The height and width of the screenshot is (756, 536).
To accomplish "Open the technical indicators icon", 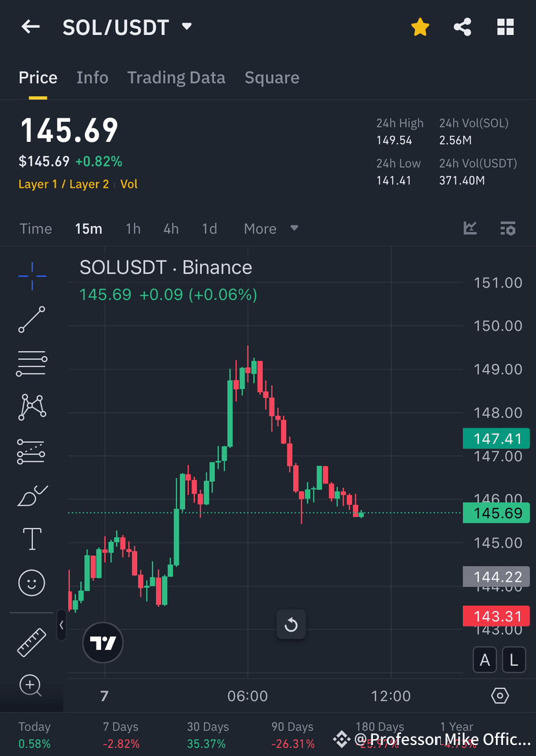I will pos(470,228).
